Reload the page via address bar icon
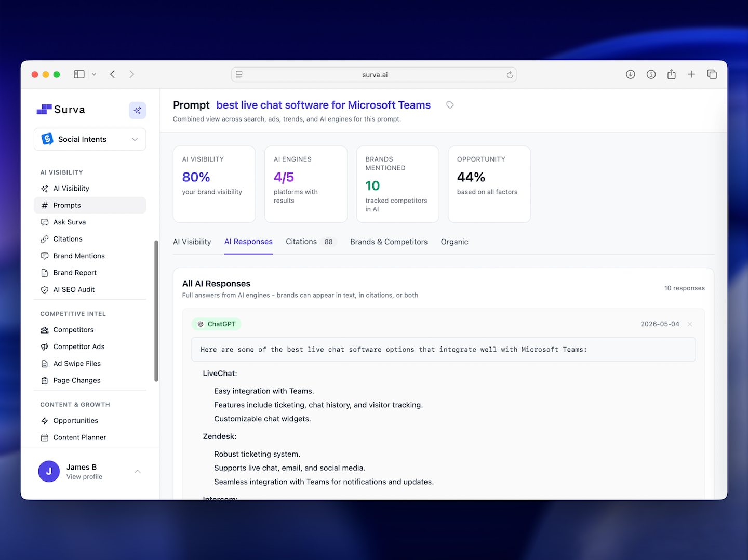Image resolution: width=748 pixels, height=560 pixels. coord(510,75)
